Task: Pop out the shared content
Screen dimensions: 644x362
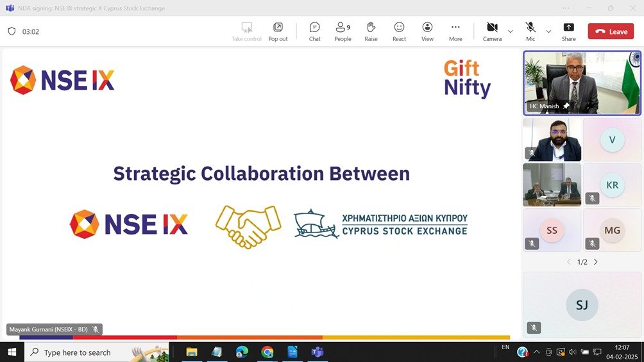Action: (x=278, y=31)
